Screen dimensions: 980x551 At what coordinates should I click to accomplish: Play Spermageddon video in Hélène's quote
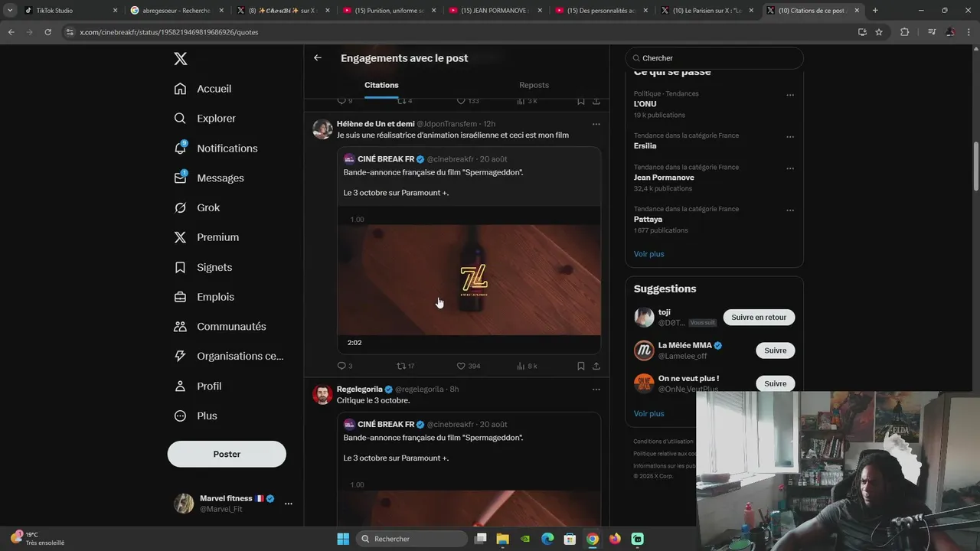point(469,280)
